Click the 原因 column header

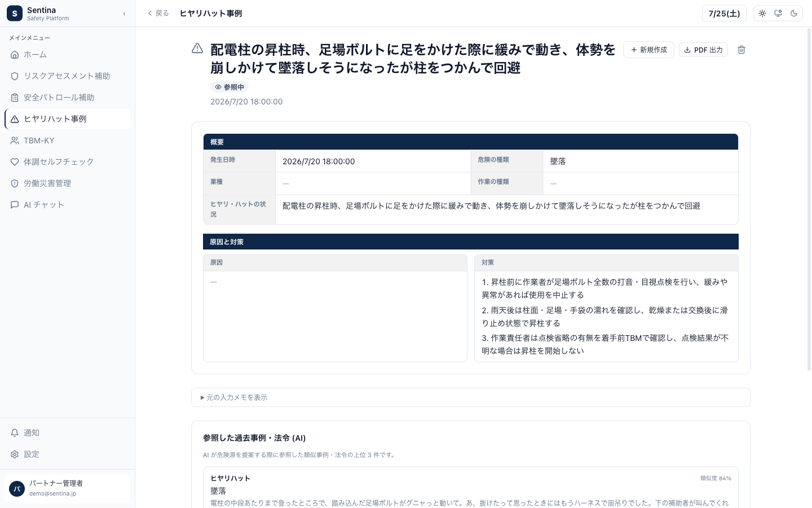coord(335,262)
